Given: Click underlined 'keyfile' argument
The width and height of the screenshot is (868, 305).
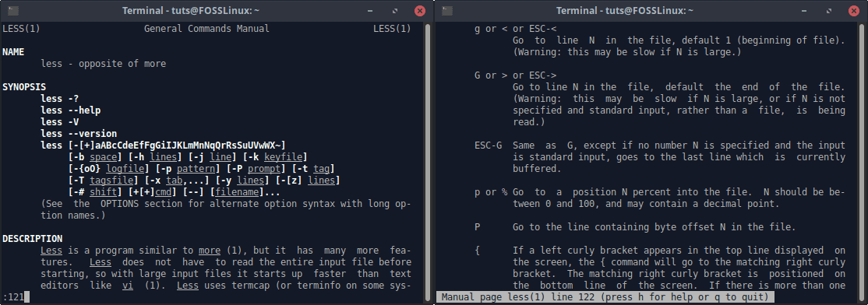Looking at the screenshot, I should tap(284, 157).
